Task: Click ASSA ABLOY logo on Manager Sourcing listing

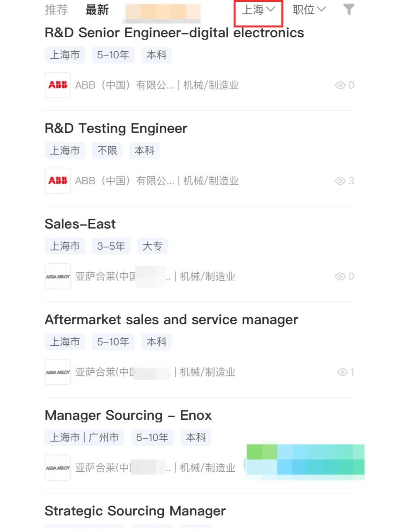Action: tap(58, 468)
